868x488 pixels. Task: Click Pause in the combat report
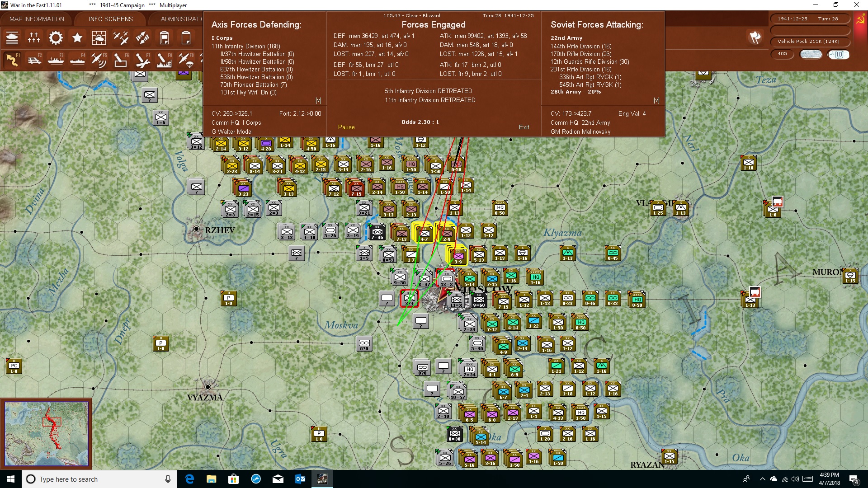coord(346,127)
